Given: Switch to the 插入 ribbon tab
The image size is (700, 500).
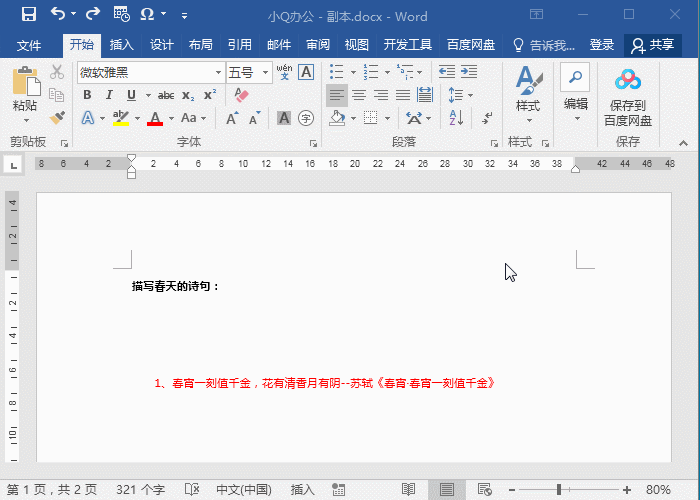Looking at the screenshot, I should tap(122, 45).
